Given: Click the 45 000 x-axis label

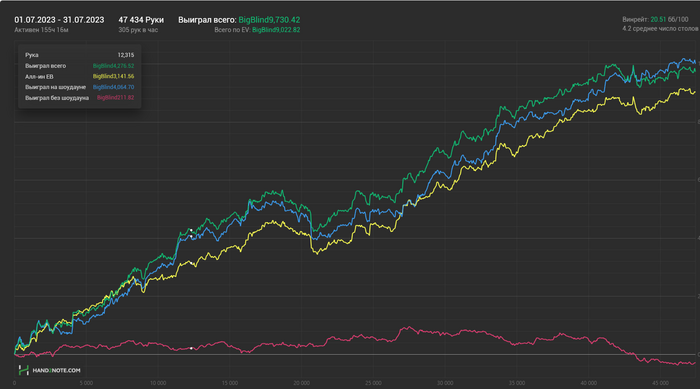Looking at the screenshot, I should pos(660,383).
